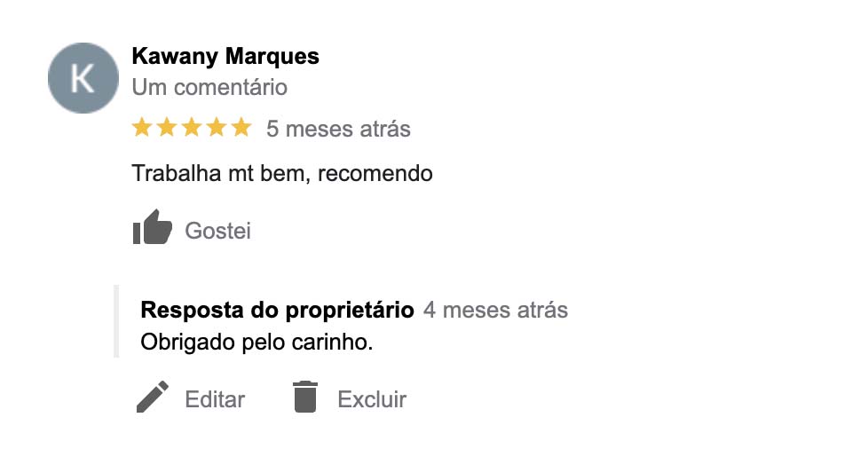Image resolution: width=868 pixels, height=449 pixels.
Task: Open the "Um comentário" reviewer info
Action: point(209,87)
